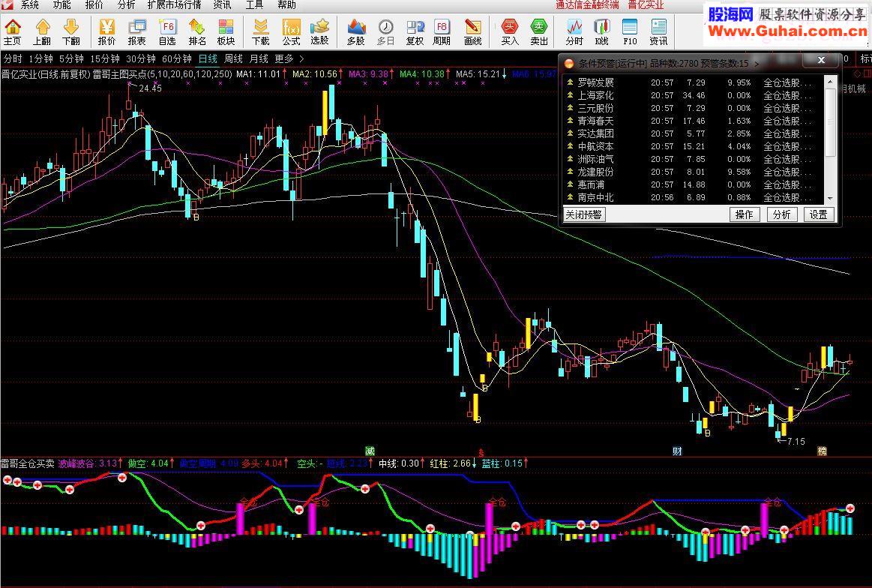Open the 报价 menu in the menu bar
This screenshot has width=872, height=588.
[94, 5]
